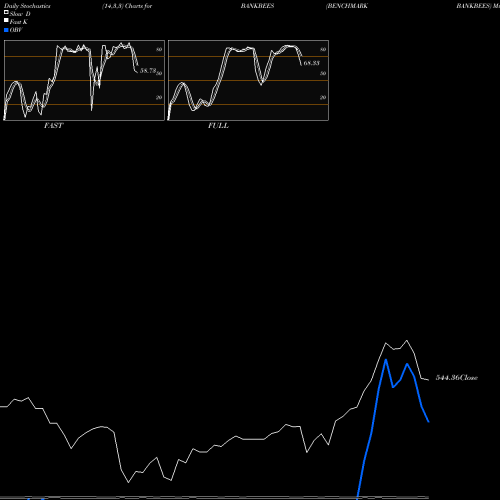Select the FAST stochastic chart thumbnail
This screenshot has height=500, width=500.
[84, 80]
